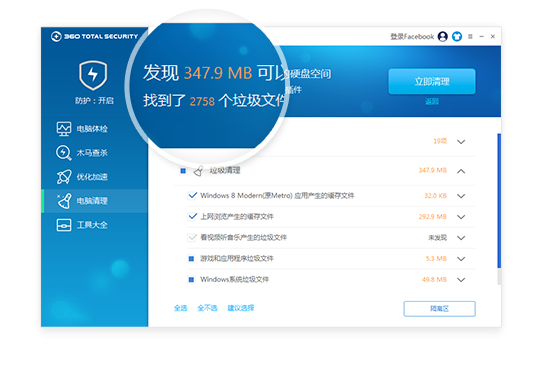The width and height of the screenshot is (540, 365).
Task: Toggle Windows系统垃圾文件 checkbox
Action: (x=191, y=280)
